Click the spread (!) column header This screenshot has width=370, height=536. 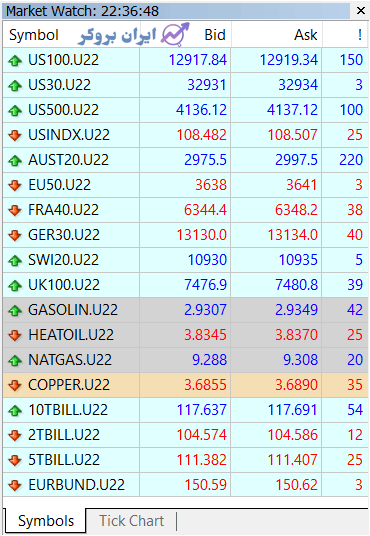coord(360,35)
